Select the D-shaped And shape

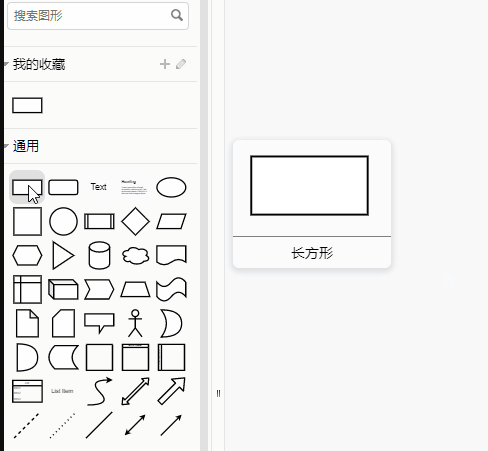pos(27,357)
